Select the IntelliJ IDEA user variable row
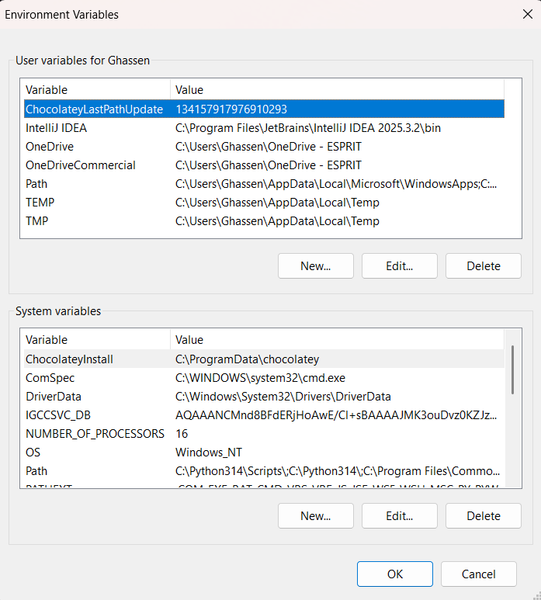The image size is (541, 600). point(264,128)
